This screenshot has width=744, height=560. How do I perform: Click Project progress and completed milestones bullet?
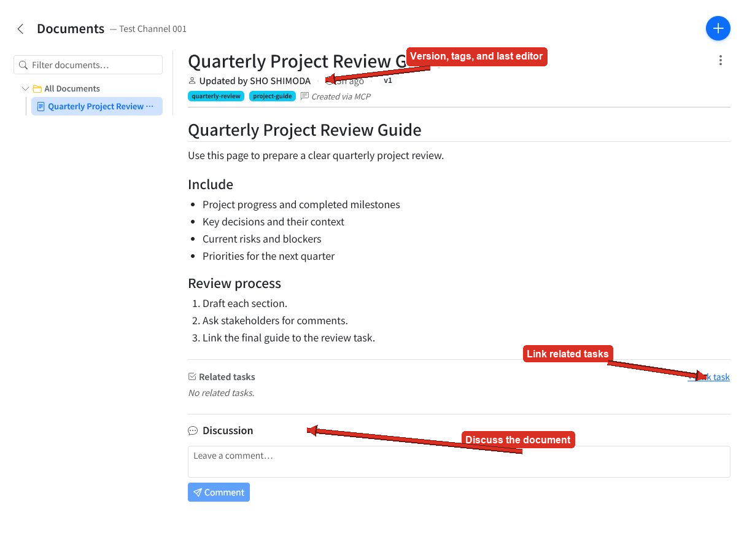[301, 204]
